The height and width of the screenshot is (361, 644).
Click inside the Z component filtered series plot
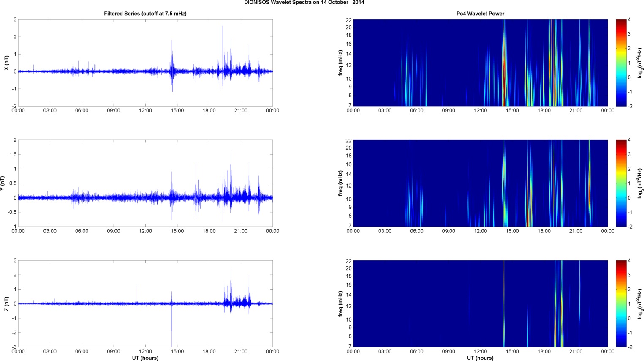(145, 304)
